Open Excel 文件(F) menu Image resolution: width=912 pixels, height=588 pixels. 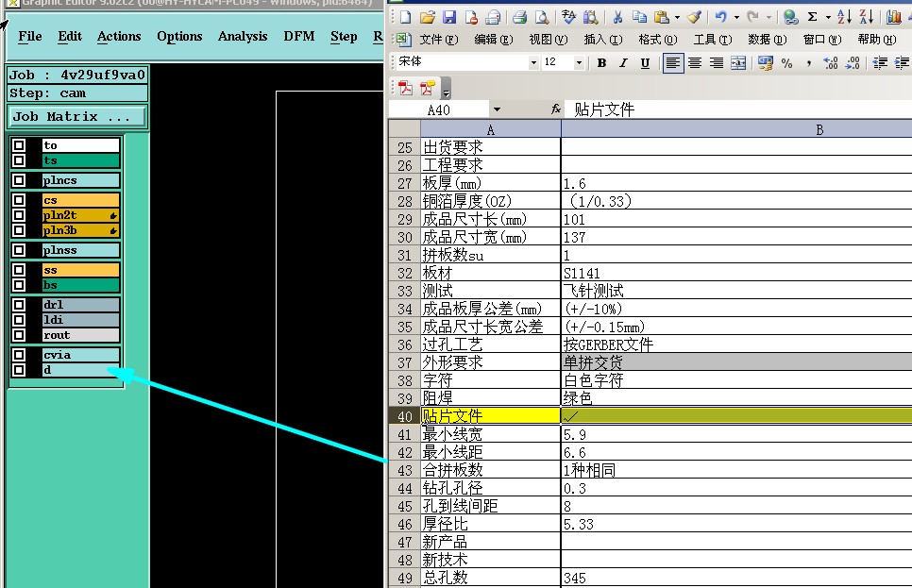pyautogui.click(x=439, y=40)
